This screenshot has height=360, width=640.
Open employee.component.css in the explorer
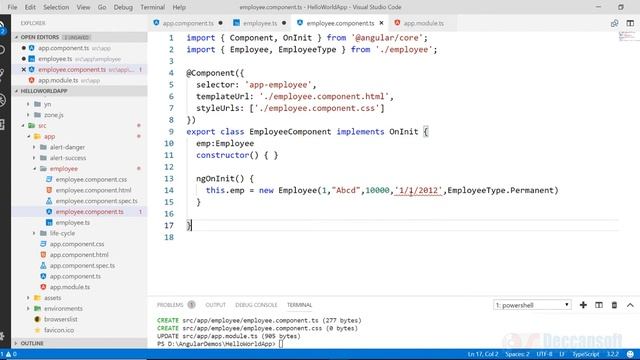pos(91,179)
